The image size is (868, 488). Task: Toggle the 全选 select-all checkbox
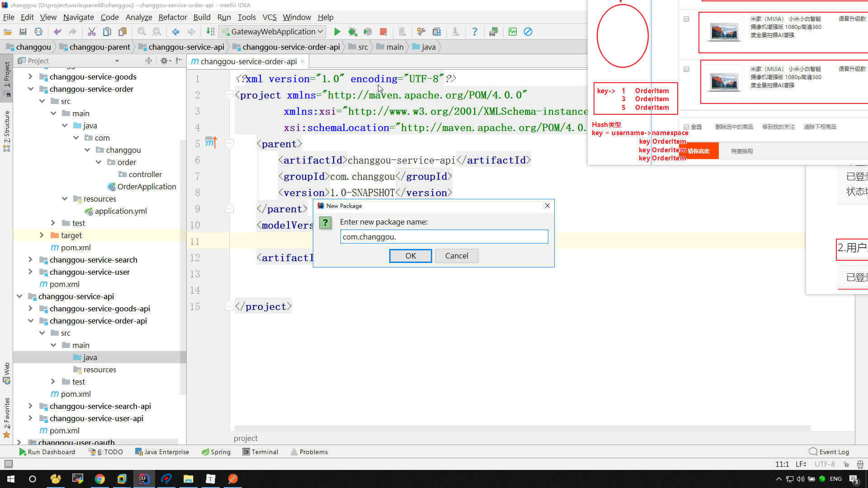coord(686,127)
